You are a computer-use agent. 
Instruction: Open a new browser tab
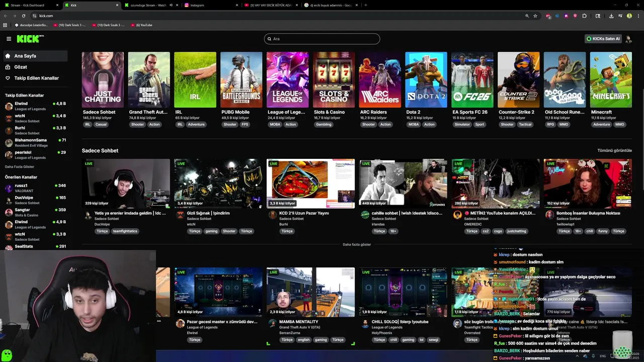365,5
